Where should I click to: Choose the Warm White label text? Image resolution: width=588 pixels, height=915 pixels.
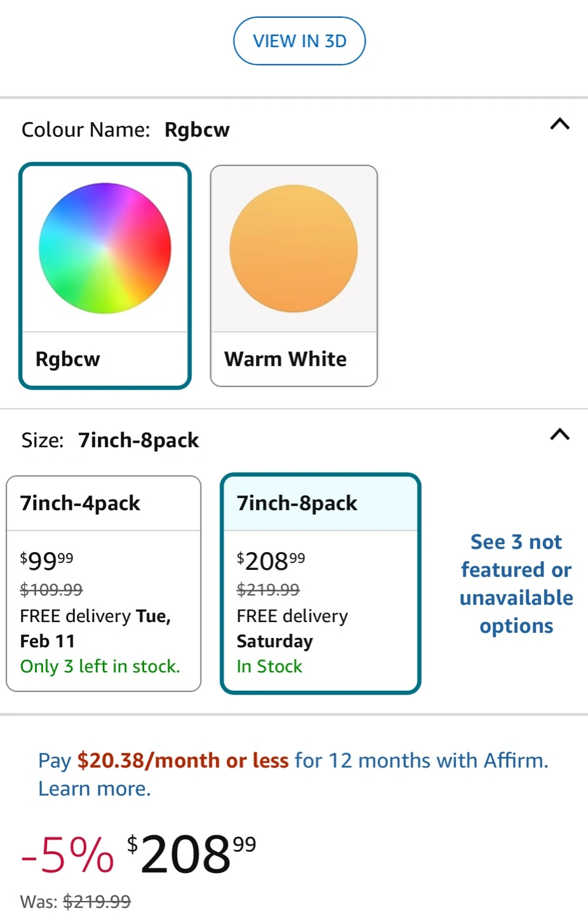(285, 359)
